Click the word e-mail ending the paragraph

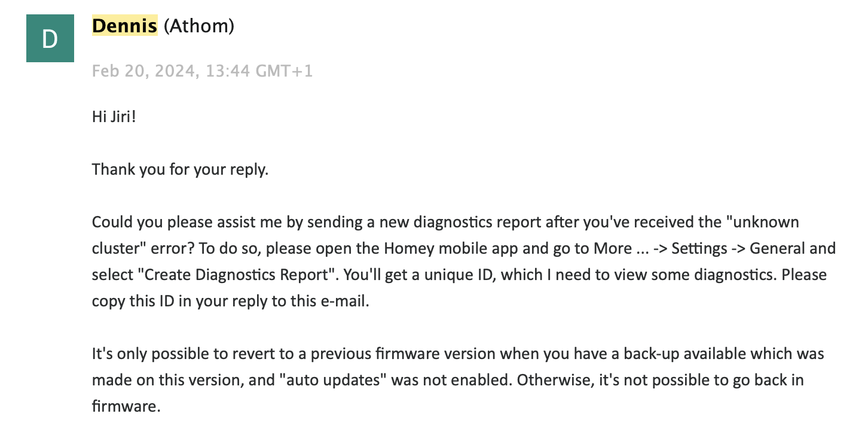346,302
